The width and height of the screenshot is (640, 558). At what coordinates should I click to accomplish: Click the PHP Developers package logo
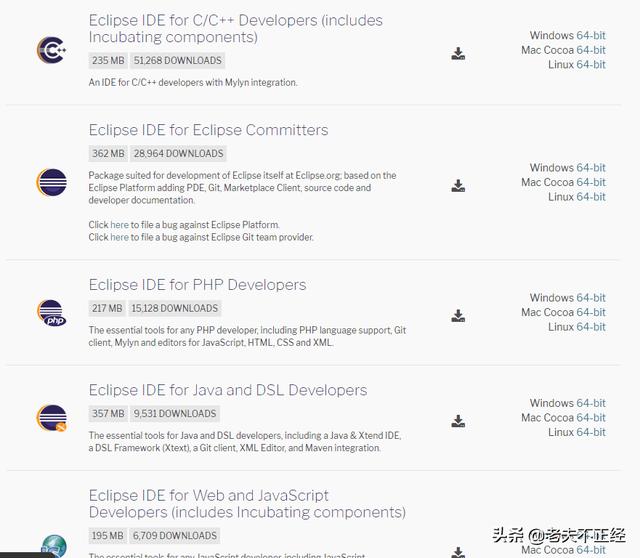coord(51,313)
